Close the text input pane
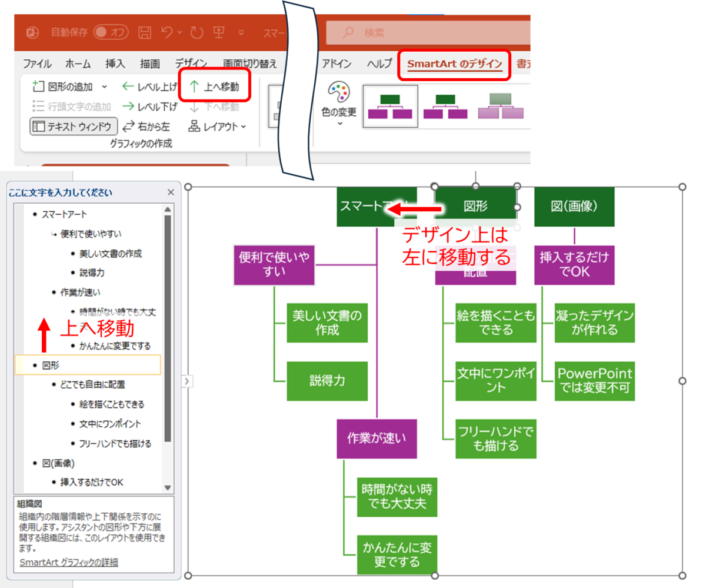 click(171, 192)
